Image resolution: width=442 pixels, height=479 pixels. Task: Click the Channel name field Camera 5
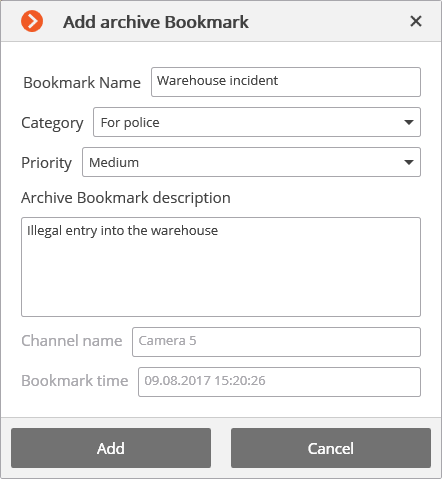pyautogui.click(x=276, y=342)
